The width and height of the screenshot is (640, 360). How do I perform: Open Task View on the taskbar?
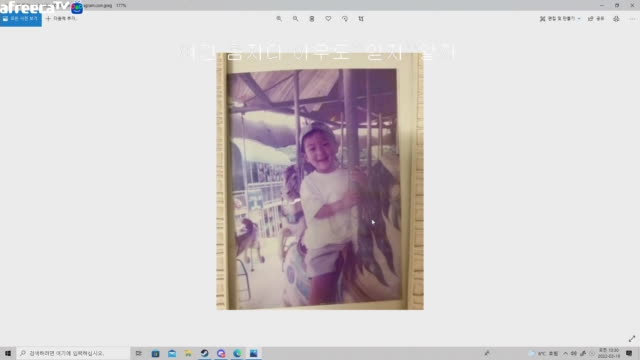[139, 353]
